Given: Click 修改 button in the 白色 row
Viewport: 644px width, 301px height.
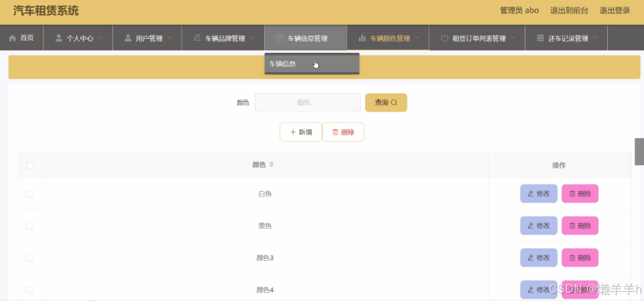Looking at the screenshot, I should click(x=538, y=194).
